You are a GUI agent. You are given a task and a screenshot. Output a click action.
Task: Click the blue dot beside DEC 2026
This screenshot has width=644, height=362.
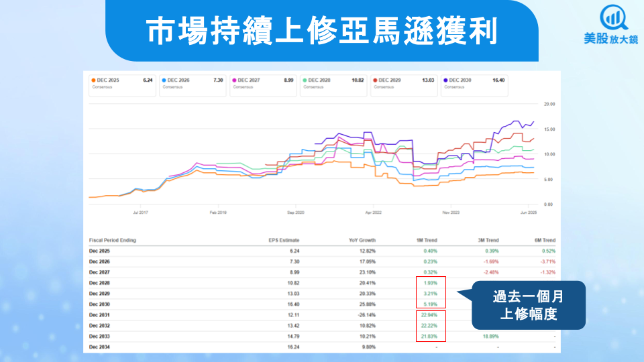[x=164, y=80]
